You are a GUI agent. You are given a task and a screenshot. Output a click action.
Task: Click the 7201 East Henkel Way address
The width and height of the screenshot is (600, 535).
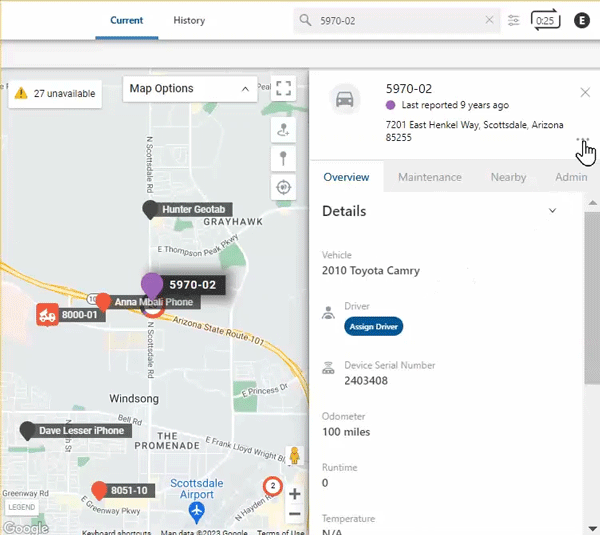474,131
